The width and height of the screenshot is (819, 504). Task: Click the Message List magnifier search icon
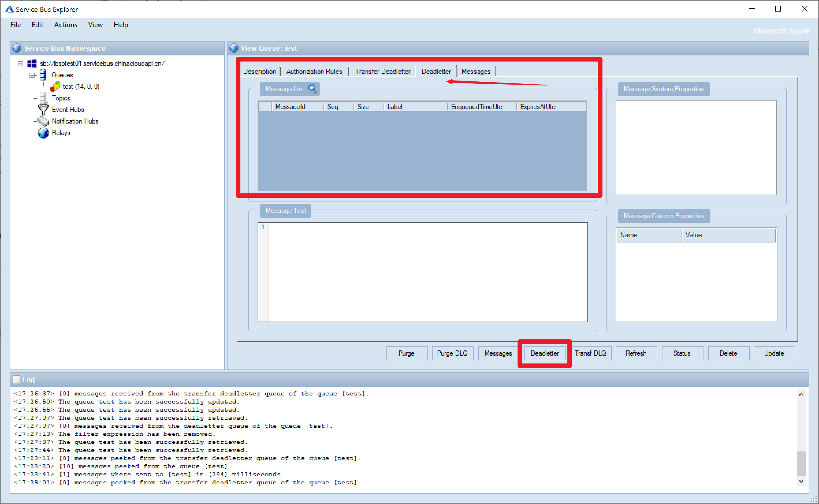(312, 89)
